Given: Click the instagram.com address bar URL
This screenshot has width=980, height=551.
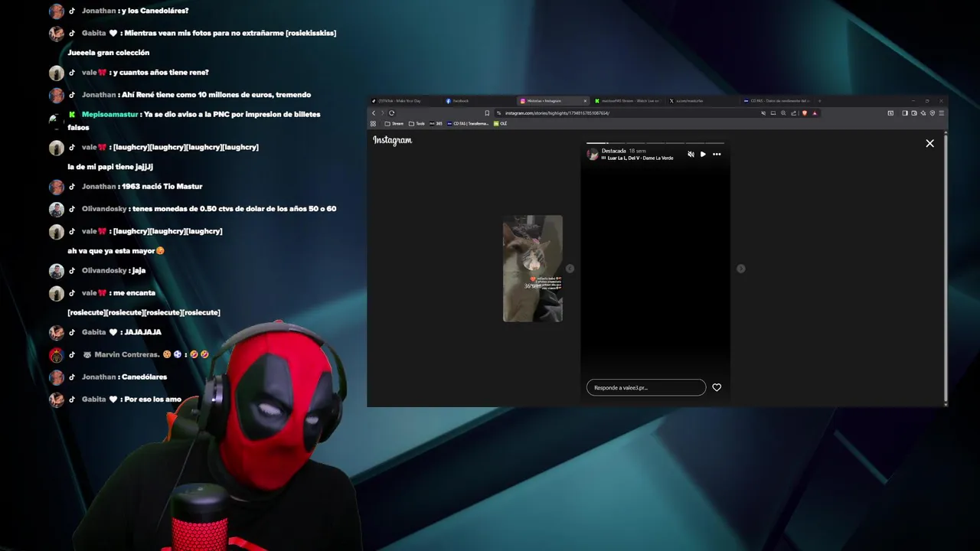Looking at the screenshot, I should coord(557,113).
